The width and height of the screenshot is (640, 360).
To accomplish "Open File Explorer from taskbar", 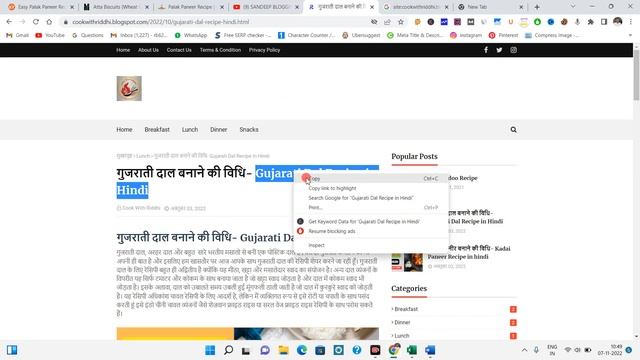I will click(x=283, y=350).
